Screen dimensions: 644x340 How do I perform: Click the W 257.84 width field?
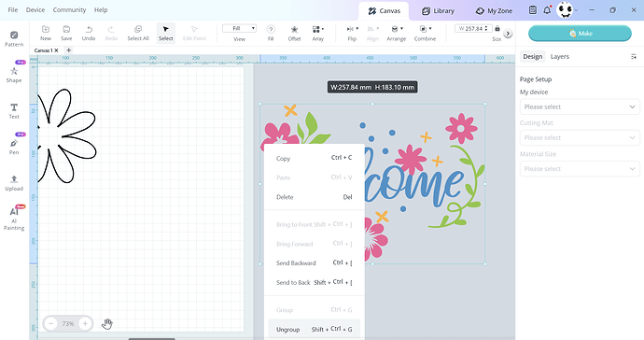click(x=472, y=28)
